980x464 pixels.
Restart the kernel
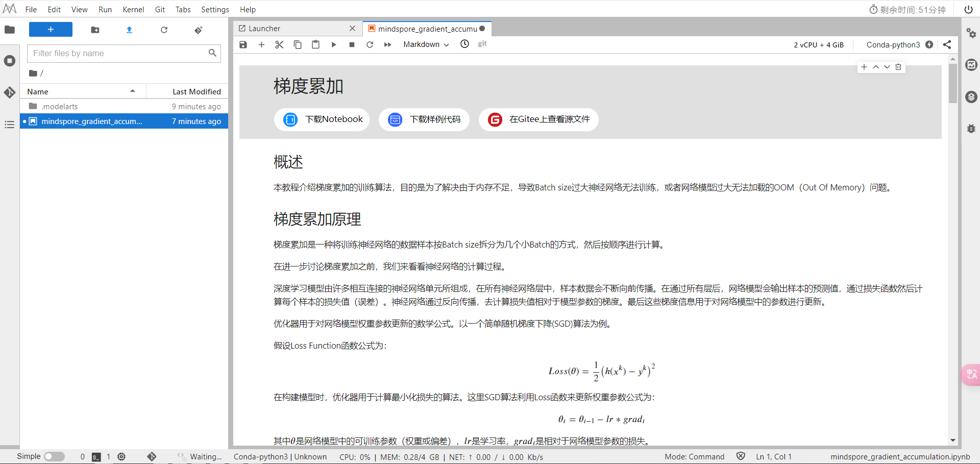point(370,44)
